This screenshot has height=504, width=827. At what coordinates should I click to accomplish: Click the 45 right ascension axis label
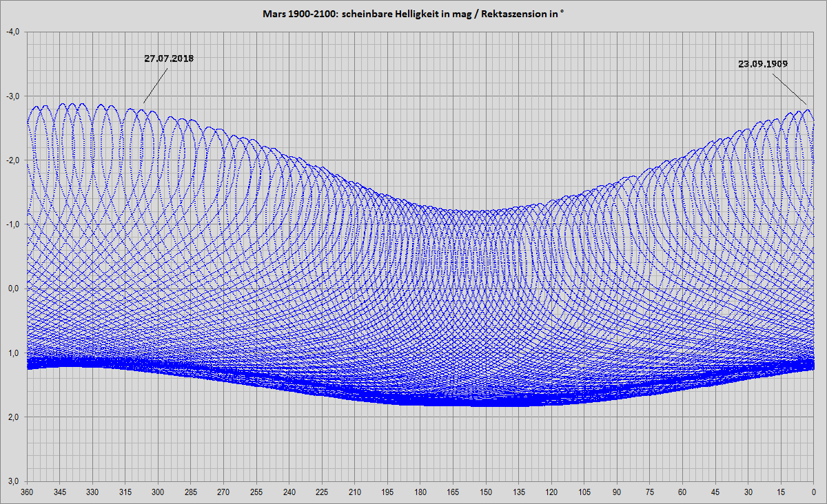(715, 492)
